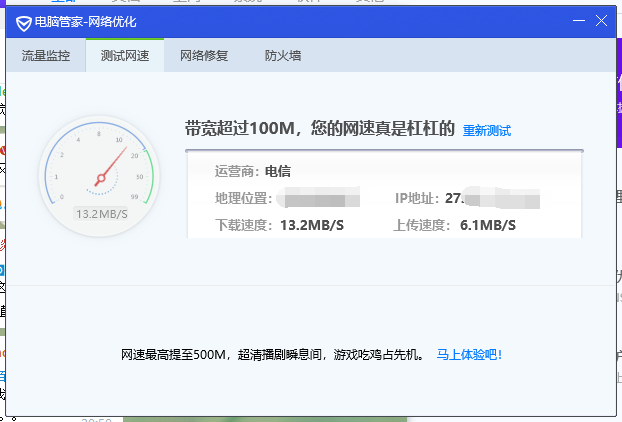The height and width of the screenshot is (422, 622).
Task: Close the 网络优化 window
Action: tap(601, 21)
